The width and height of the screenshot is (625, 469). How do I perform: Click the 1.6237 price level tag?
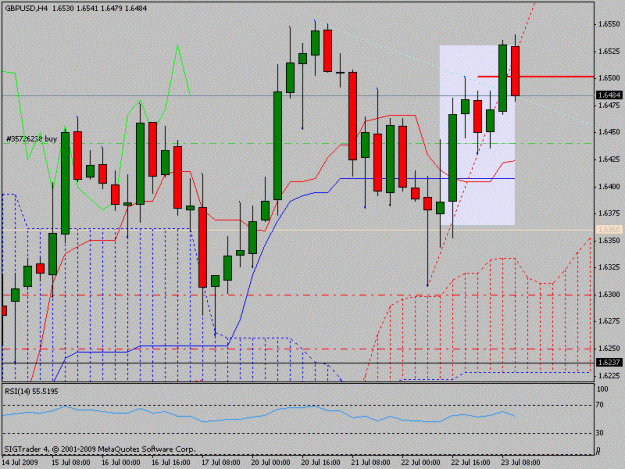pos(609,362)
